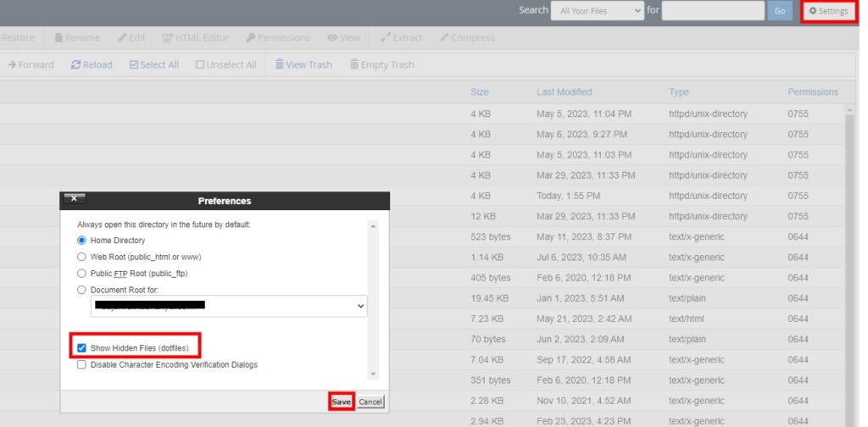868x427 pixels.
Task: Sort files by Size column
Action: point(480,91)
